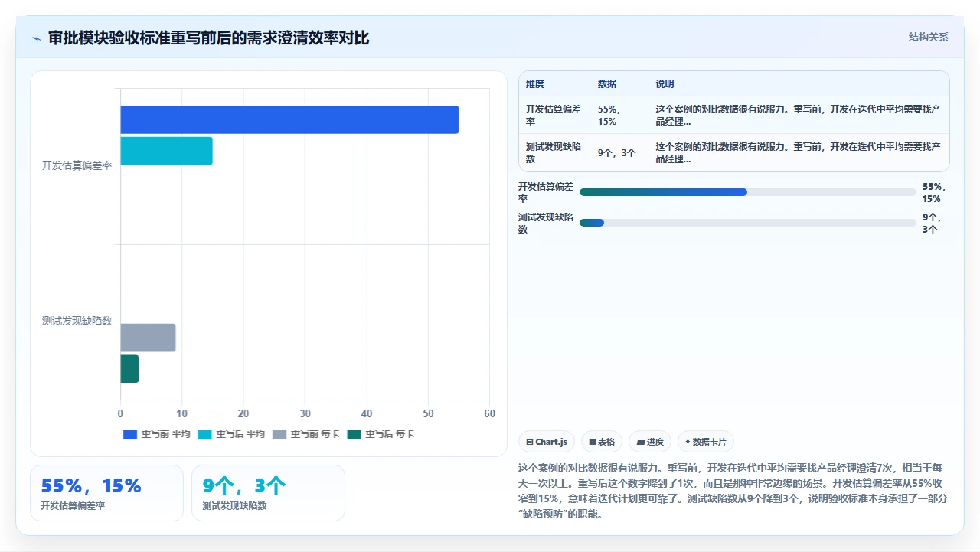Toggle the 重写前 平均 legend item
Screen dimensions: 980x552
pyautogui.click(x=157, y=434)
